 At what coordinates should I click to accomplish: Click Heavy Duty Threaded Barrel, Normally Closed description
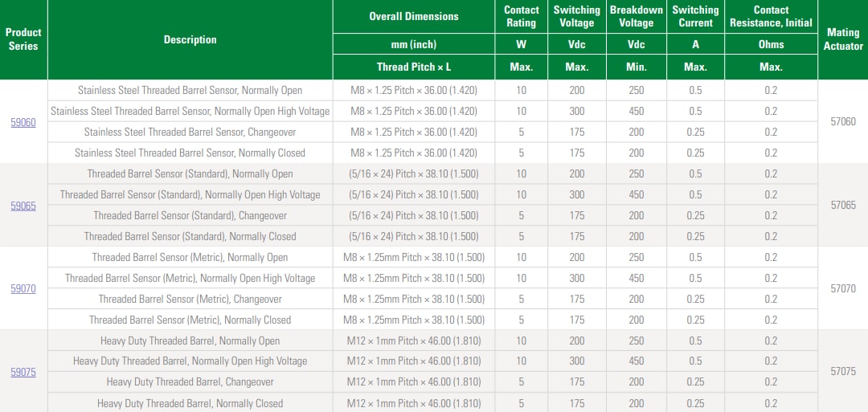tap(190, 403)
